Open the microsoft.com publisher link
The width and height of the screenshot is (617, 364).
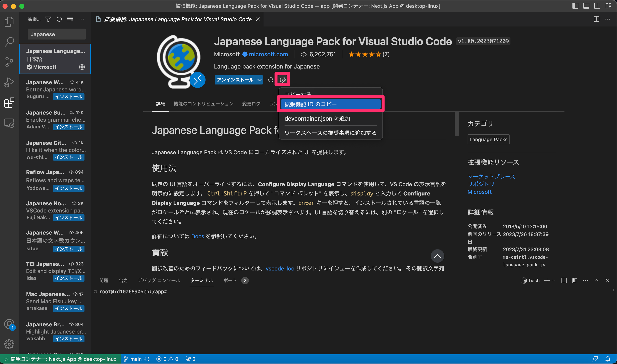(268, 54)
